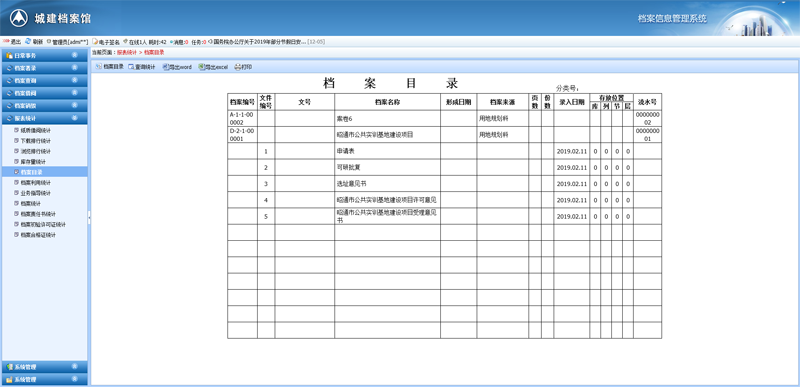
Task: Expand the 档案查询 section arrow
Action: [x=74, y=81]
